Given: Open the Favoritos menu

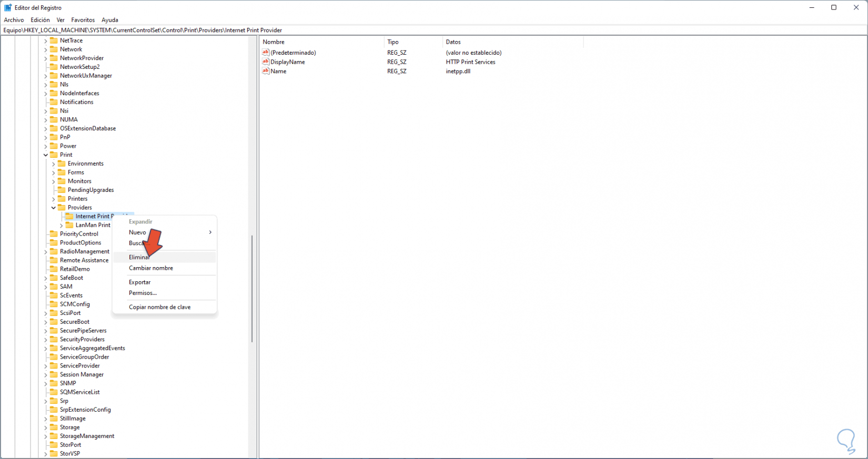Looking at the screenshot, I should point(83,20).
